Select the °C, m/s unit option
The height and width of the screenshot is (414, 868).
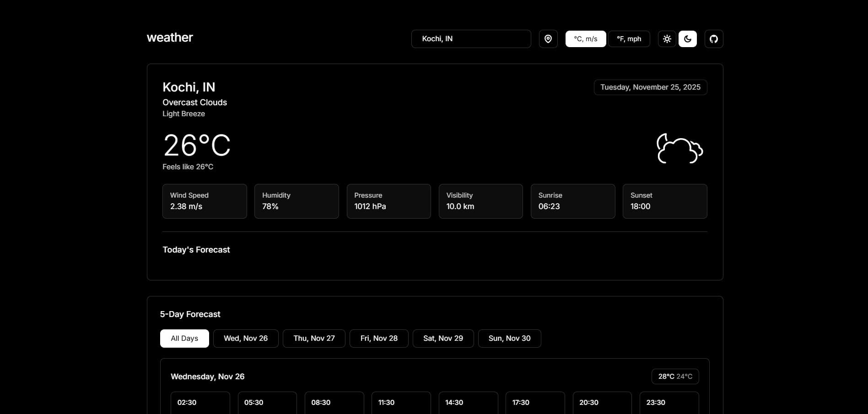tap(586, 39)
